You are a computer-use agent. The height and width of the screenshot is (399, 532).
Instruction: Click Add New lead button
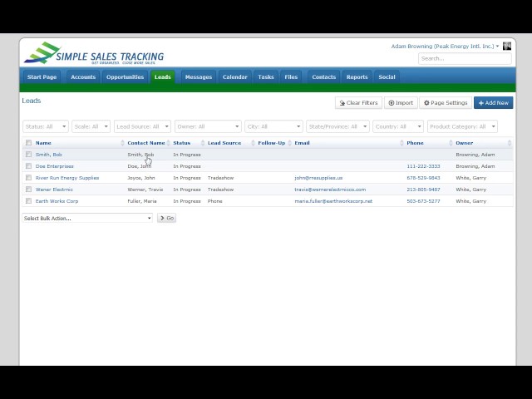493,103
